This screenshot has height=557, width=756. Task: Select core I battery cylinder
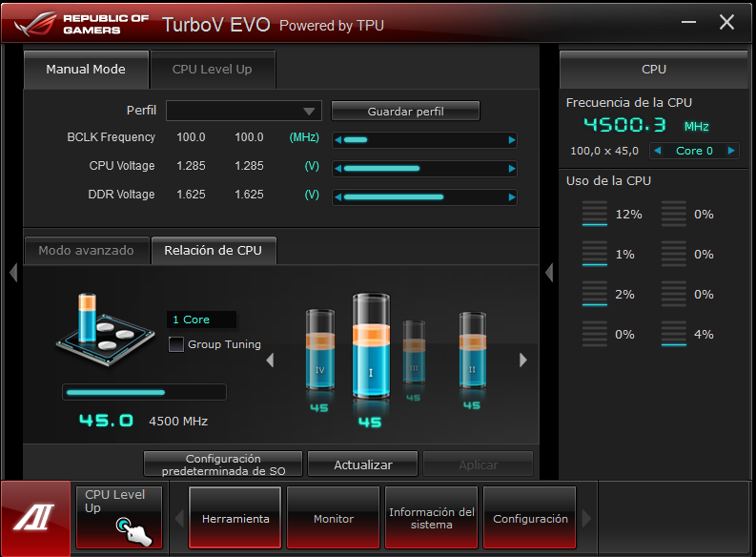pyautogui.click(x=371, y=345)
